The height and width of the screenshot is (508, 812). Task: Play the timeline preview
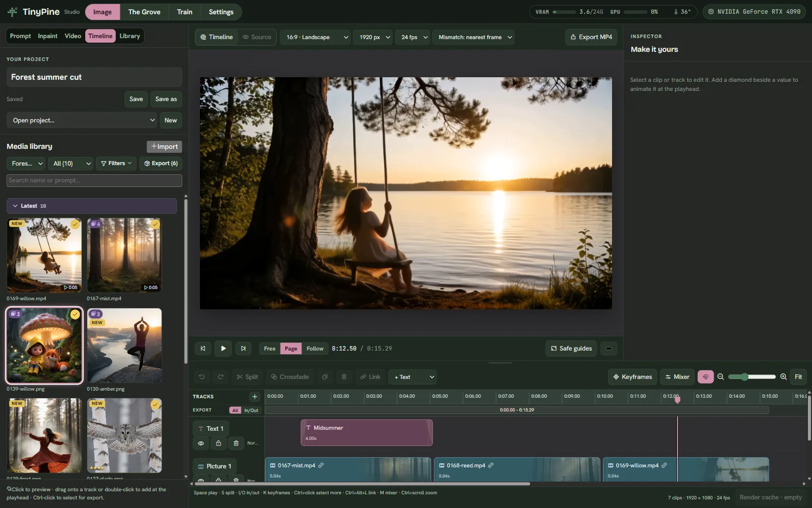point(223,348)
